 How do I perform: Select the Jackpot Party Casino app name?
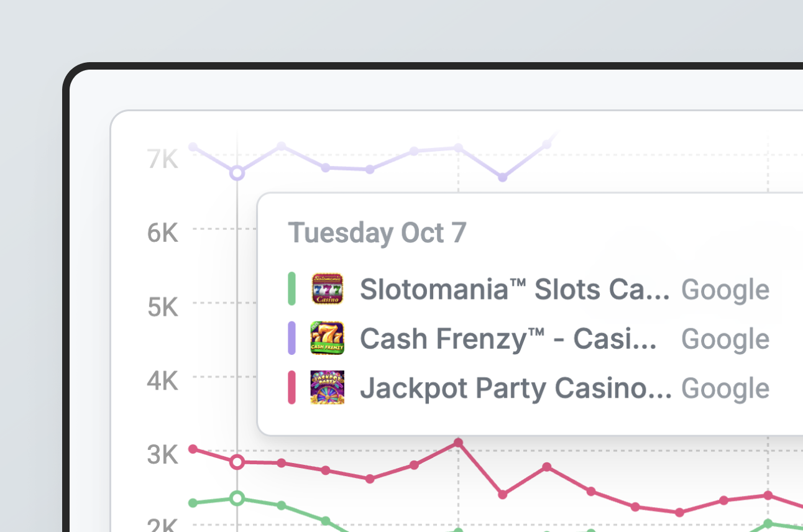click(515, 388)
